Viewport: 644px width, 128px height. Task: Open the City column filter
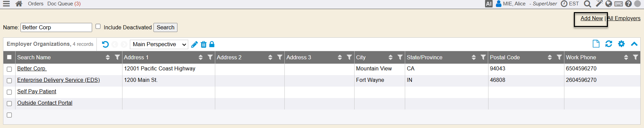[x=400, y=57]
